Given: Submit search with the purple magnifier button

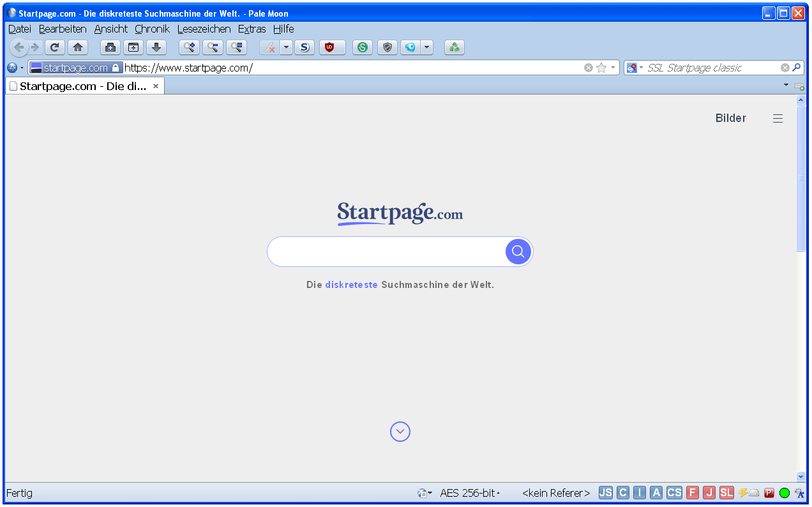Looking at the screenshot, I should pyautogui.click(x=518, y=252).
